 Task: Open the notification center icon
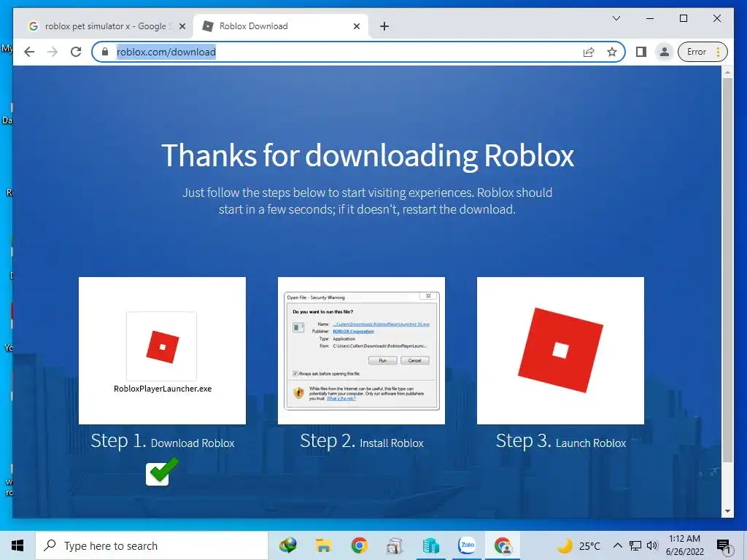click(x=724, y=546)
